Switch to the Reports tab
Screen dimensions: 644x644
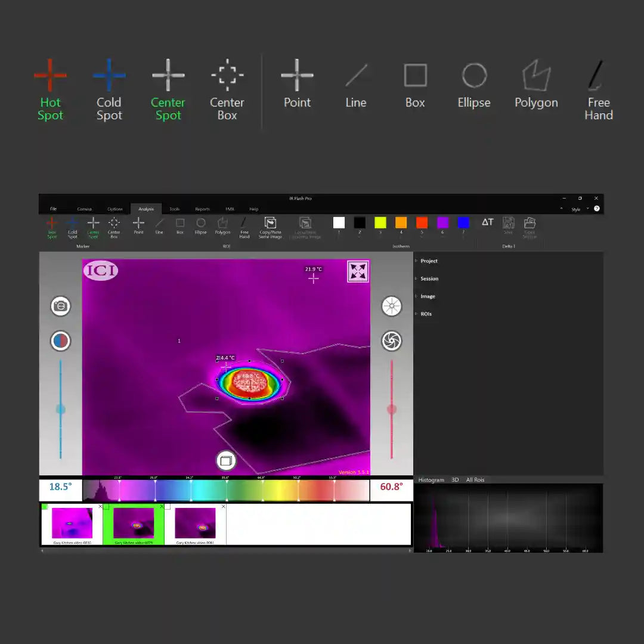(202, 209)
